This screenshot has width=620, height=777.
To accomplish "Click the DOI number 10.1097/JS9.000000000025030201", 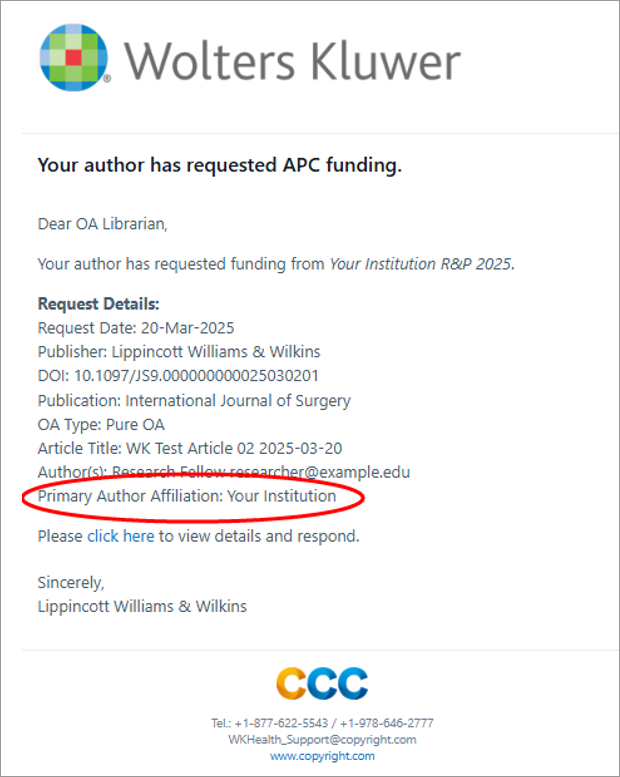I will (x=196, y=376).
